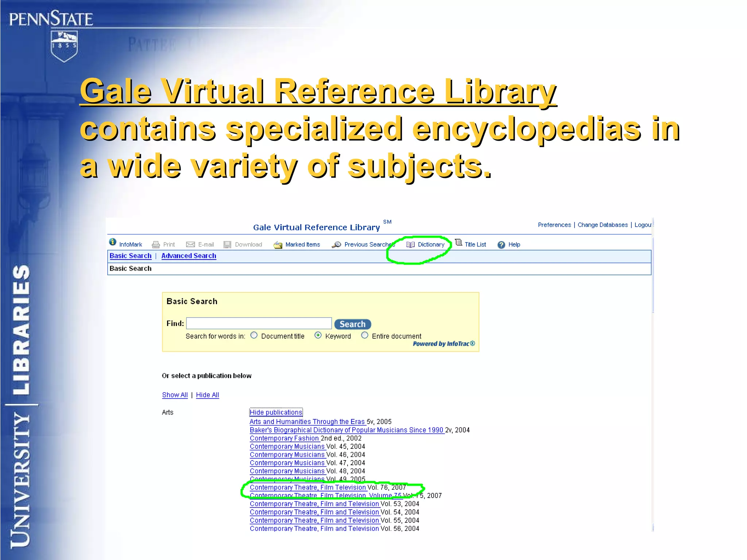Viewport: 747px width, 560px height.
Task: Collapse all categories with Hide All
Action: coord(208,395)
